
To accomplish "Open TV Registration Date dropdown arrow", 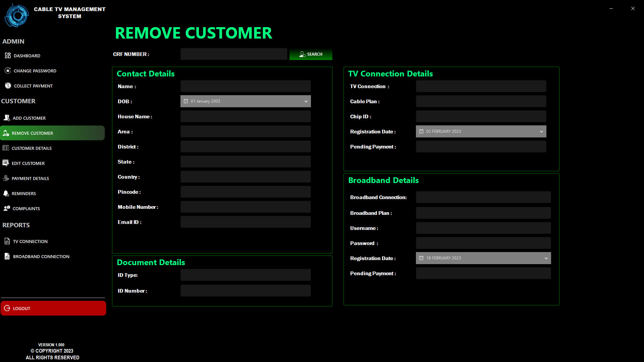I will click(541, 131).
